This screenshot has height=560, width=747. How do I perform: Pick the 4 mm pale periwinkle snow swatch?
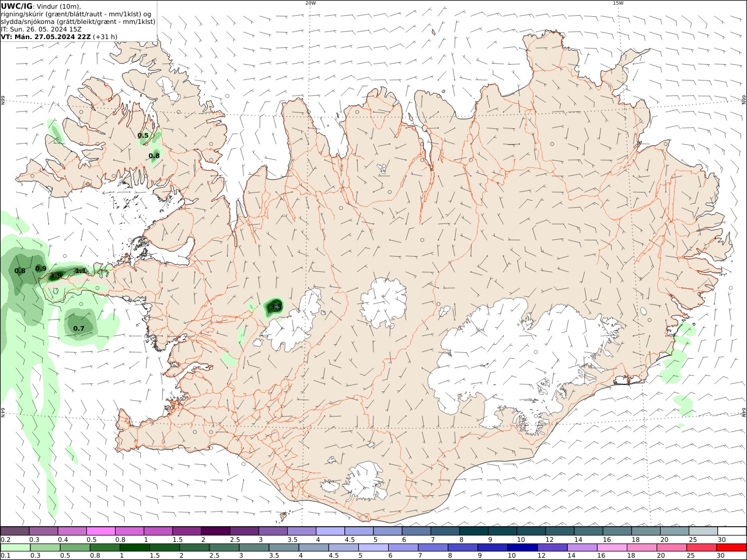(330, 531)
